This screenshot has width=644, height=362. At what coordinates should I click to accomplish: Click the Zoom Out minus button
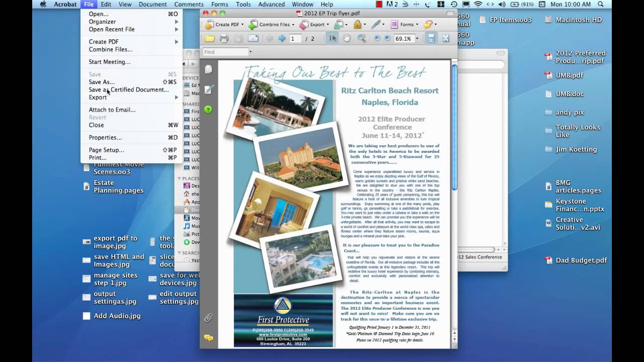377,38
